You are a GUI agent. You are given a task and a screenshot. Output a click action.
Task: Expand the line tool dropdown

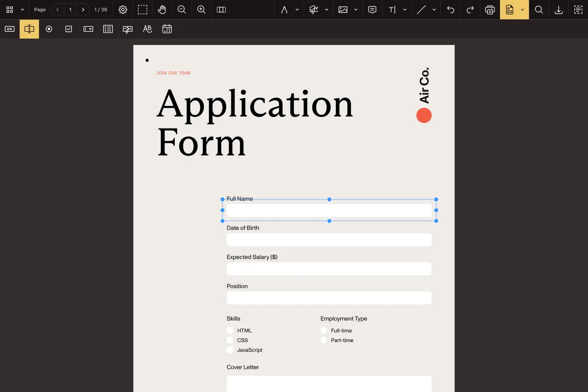click(434, 10)
